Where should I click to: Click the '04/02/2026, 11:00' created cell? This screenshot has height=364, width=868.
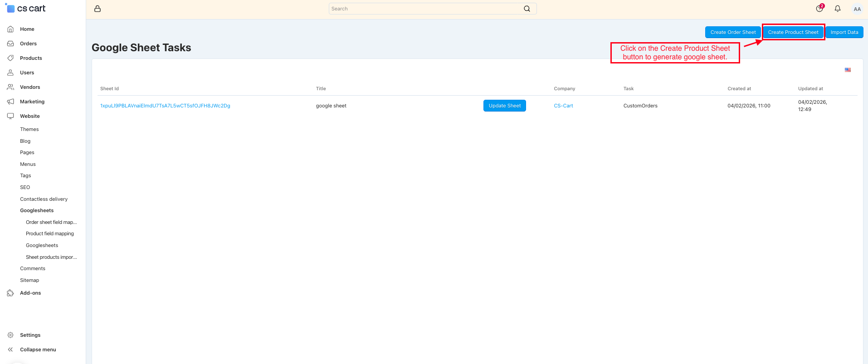749,106
